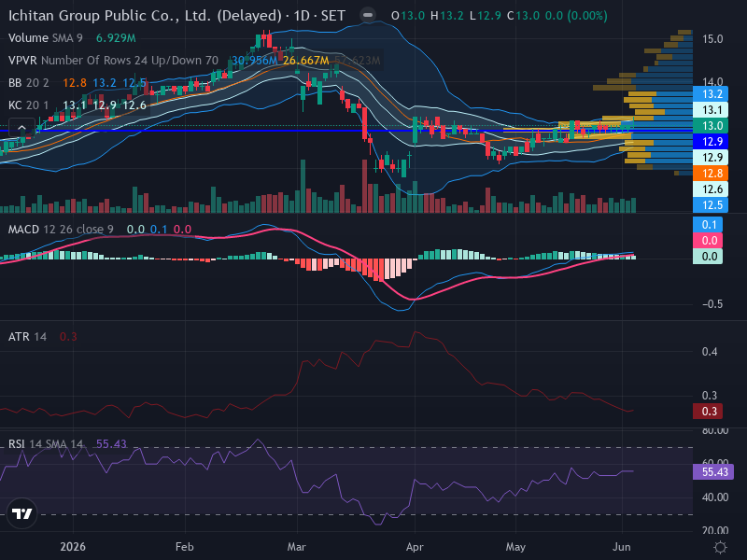Click the 15.0 price scale label
Image resolution: width=747 pixels, height=560 pixels.
click(712, 39)
